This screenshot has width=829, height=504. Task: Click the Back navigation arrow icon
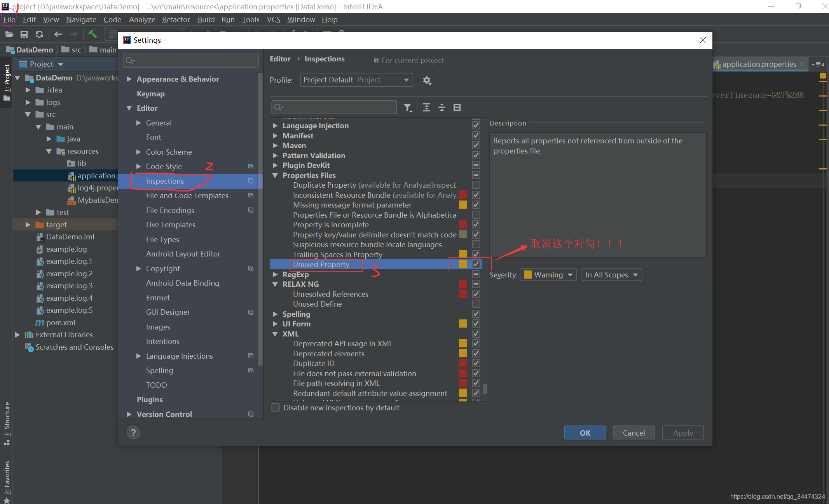[58, 35]
